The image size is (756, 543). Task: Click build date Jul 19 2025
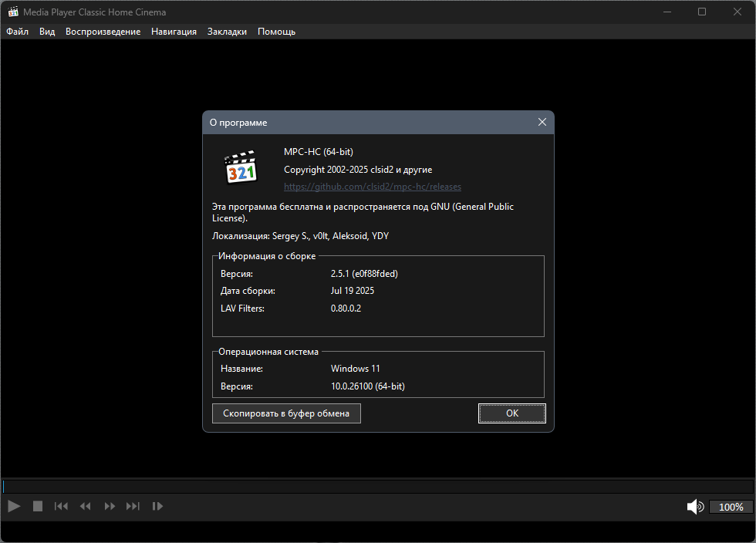coord(353,291)
